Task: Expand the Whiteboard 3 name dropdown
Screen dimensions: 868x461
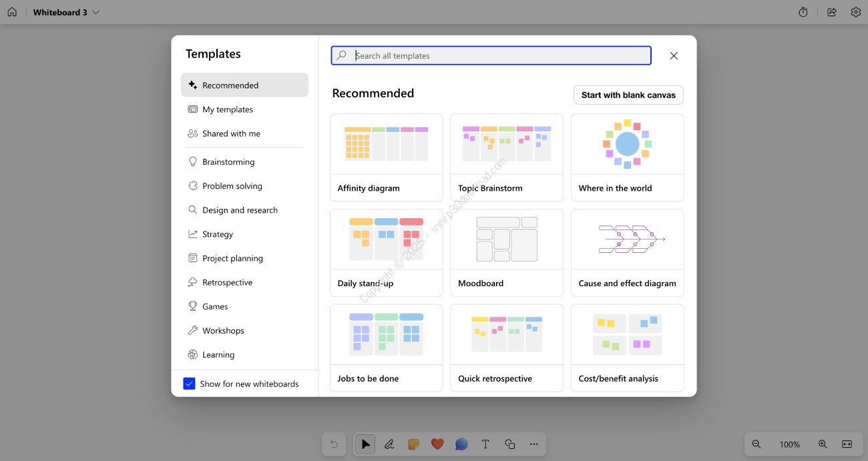Action: (x=95, y=13)
